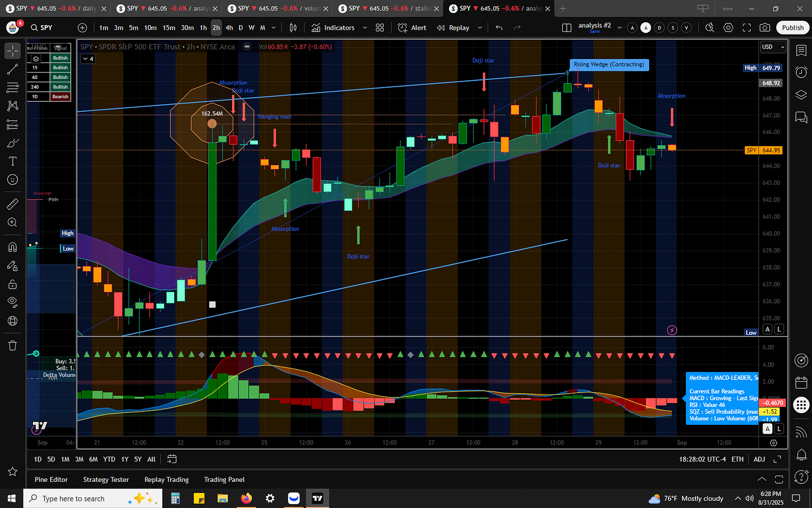Select the ruler measure tool
This screenshot has width=812, height=508.
tap(13, 204)
